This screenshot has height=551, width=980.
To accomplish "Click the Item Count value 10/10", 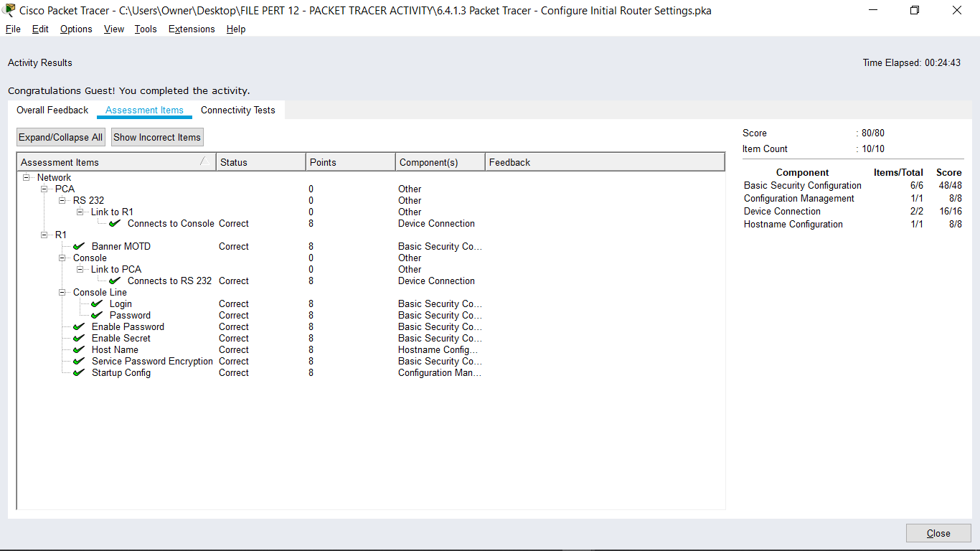I will pos(873,149).
